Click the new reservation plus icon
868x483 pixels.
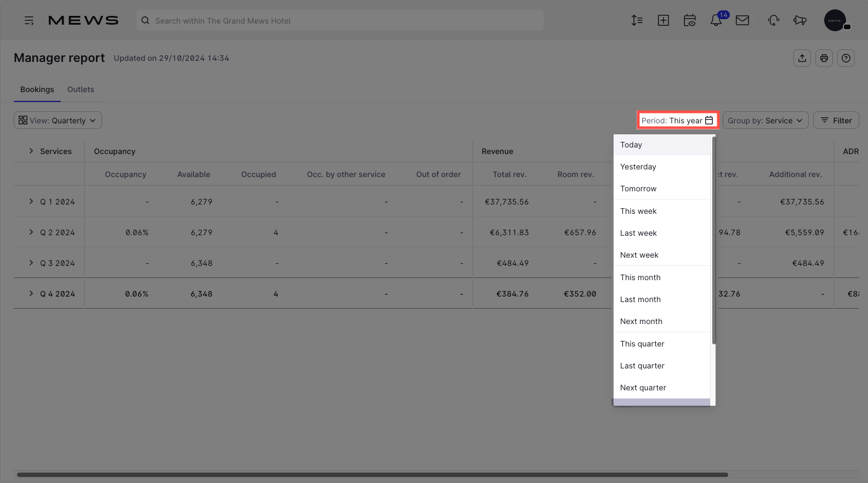click(663, 21)
